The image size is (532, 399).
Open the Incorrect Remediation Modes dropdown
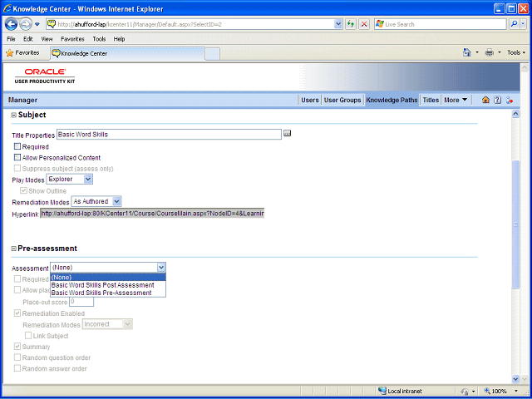tap(107, 324)
